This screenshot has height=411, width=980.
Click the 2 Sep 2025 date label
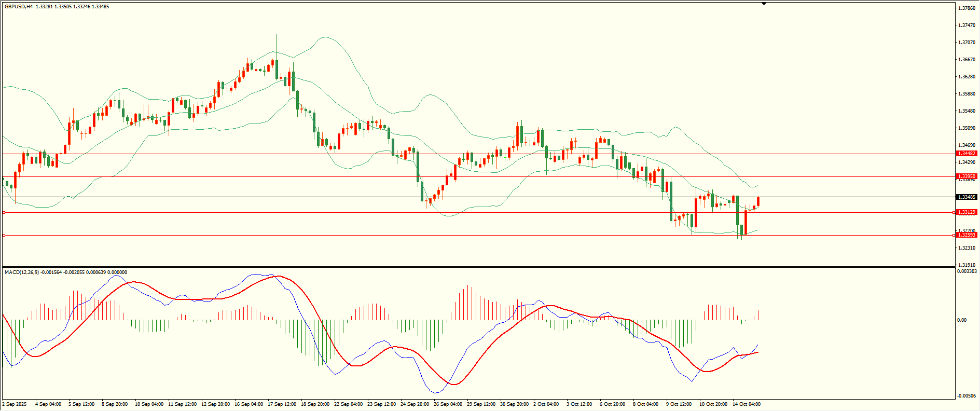tap(15, 404)
